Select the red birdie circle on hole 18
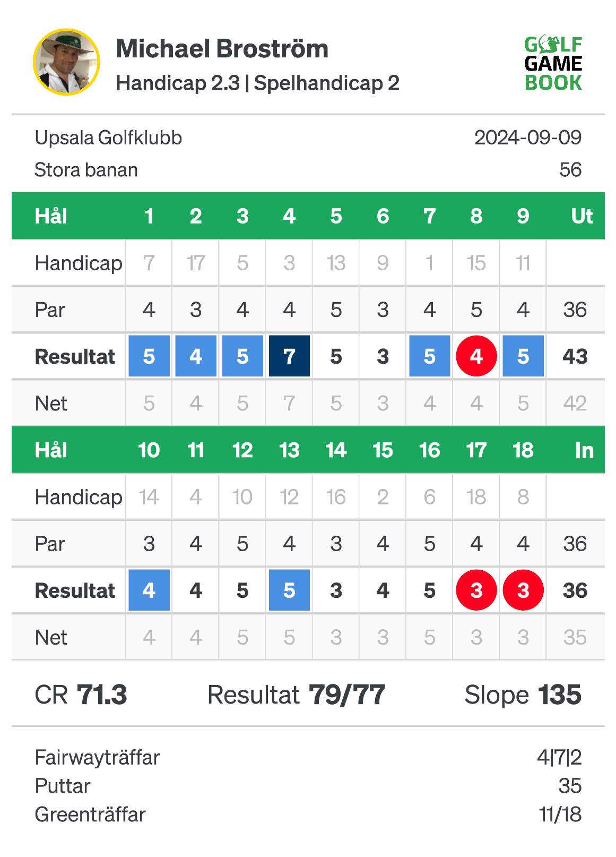 (x=523, y=590)
